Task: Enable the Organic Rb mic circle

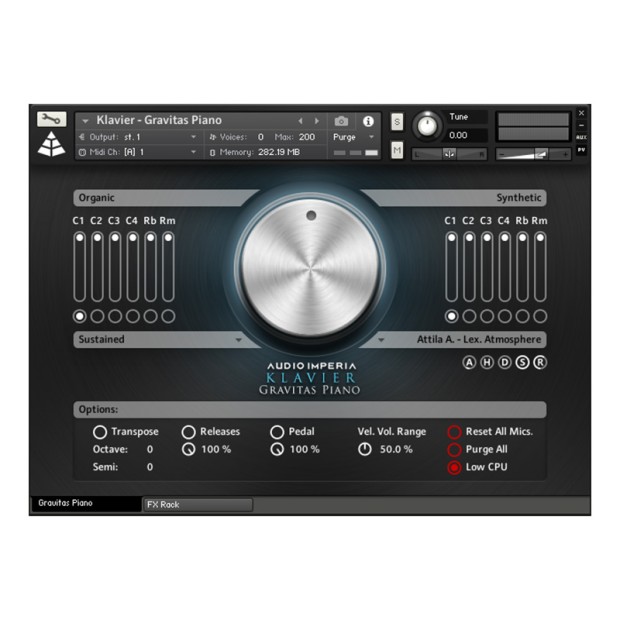Action: tap(150, 316)
